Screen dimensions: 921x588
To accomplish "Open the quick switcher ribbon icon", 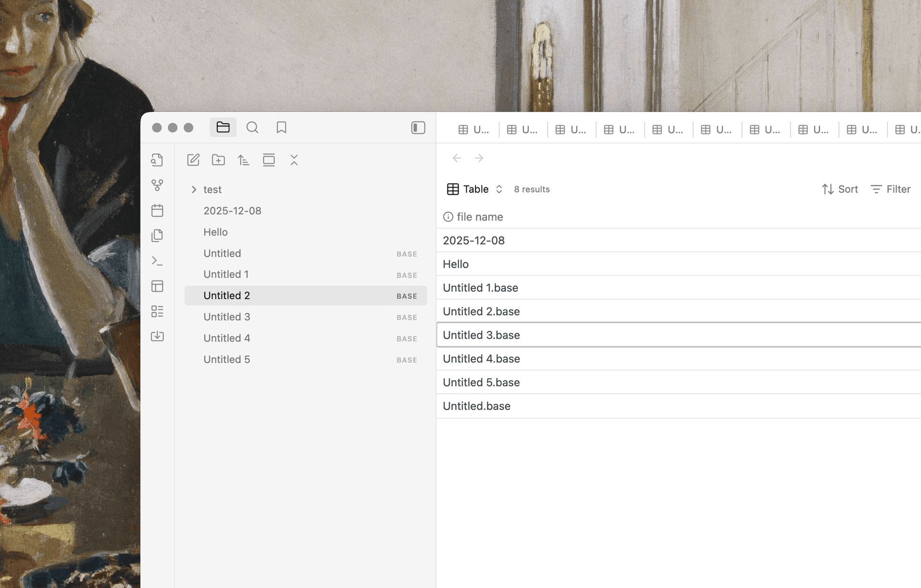I will click(x=157, y=160).
